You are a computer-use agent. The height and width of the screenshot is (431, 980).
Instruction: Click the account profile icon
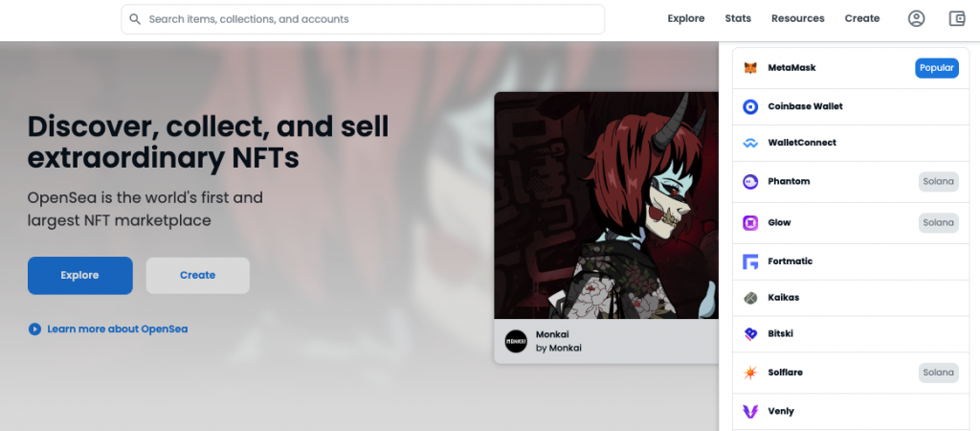click(x=916, y=19)
